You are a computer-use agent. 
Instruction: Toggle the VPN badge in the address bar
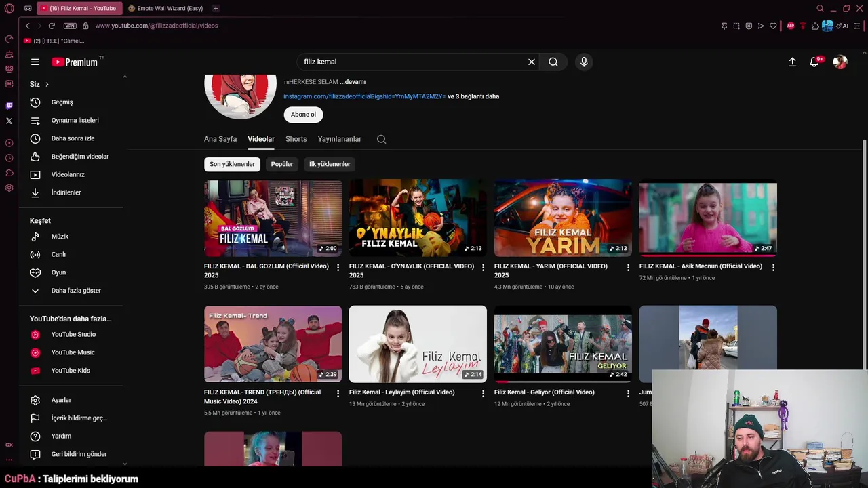pos(70,26)
